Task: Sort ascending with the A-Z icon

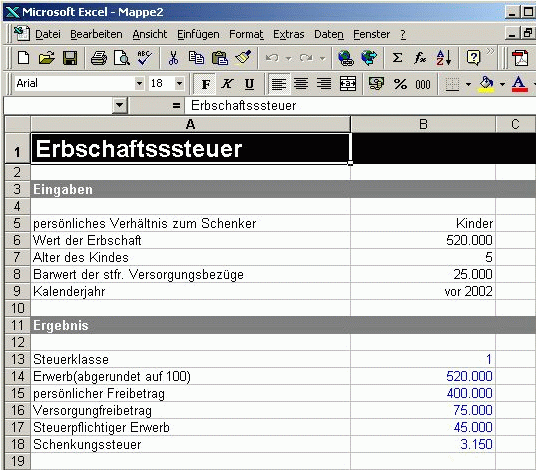Action: [x=443, y=58]
